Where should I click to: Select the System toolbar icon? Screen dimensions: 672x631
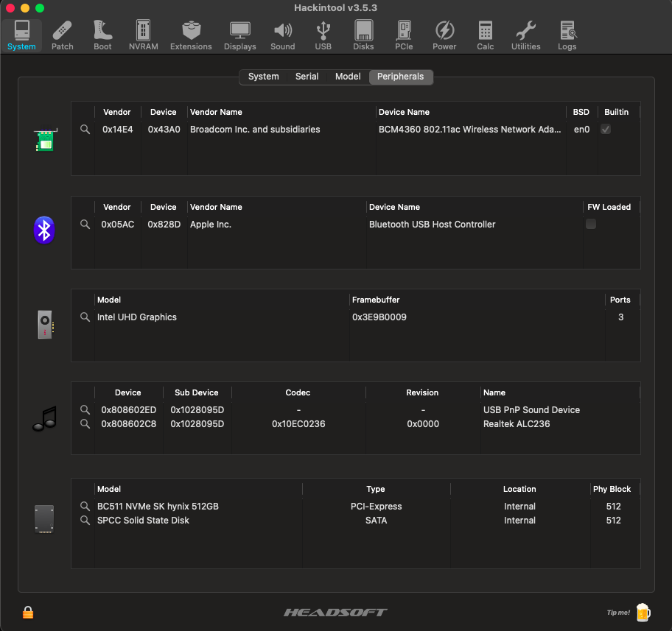(21, 35)
